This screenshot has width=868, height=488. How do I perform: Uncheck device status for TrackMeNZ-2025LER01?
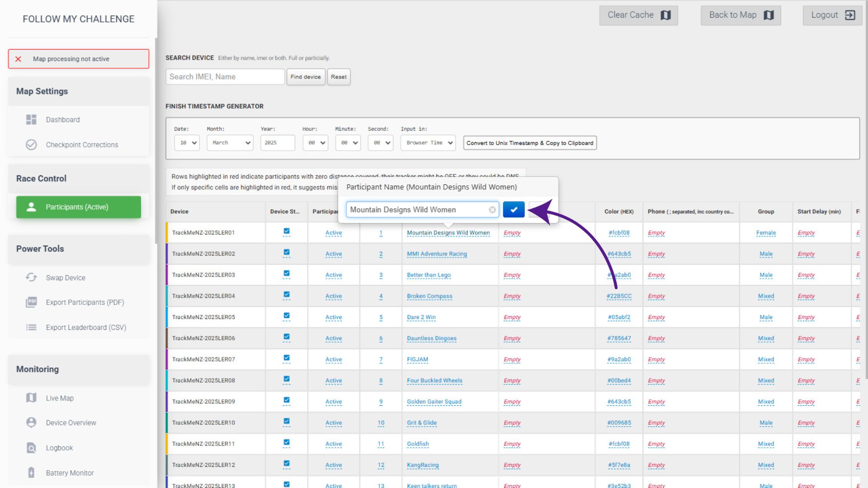pos(287,232)
